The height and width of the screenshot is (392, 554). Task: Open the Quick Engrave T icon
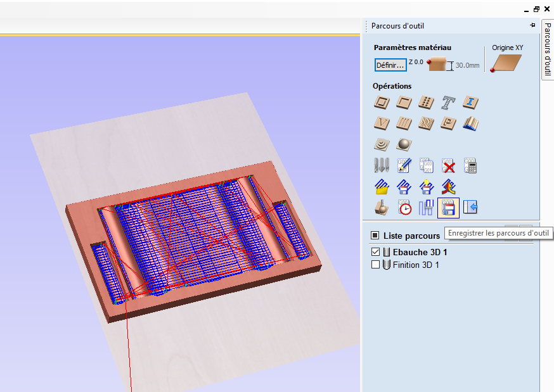coord(448,103)
